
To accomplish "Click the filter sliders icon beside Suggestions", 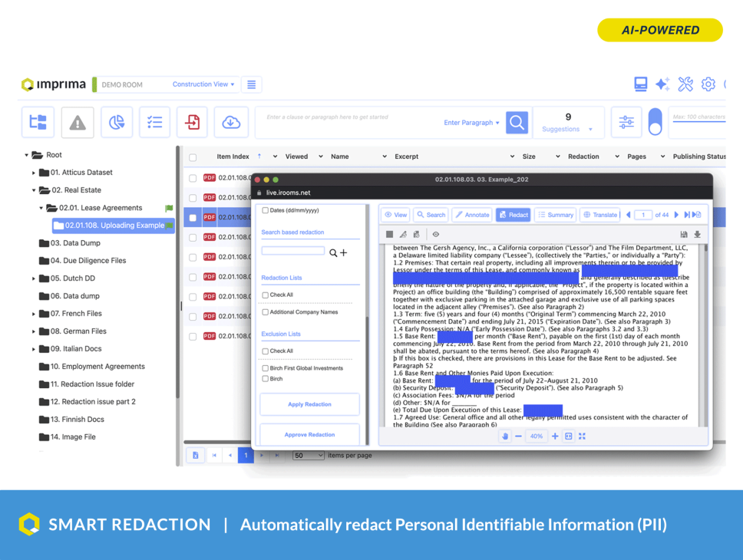I will pyautogui.click(x=626, y=122).
